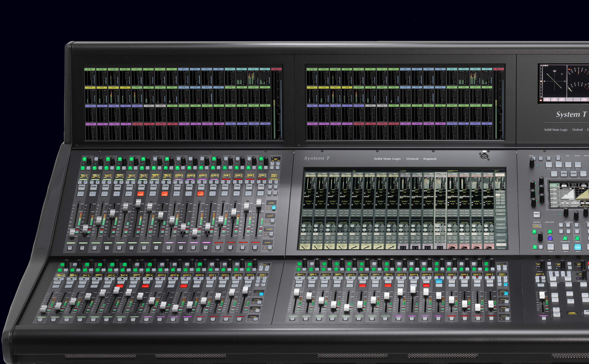Select the 1-8 bank range on touchscreen sidebar
589x364 pixels.
tap(498, 195)
